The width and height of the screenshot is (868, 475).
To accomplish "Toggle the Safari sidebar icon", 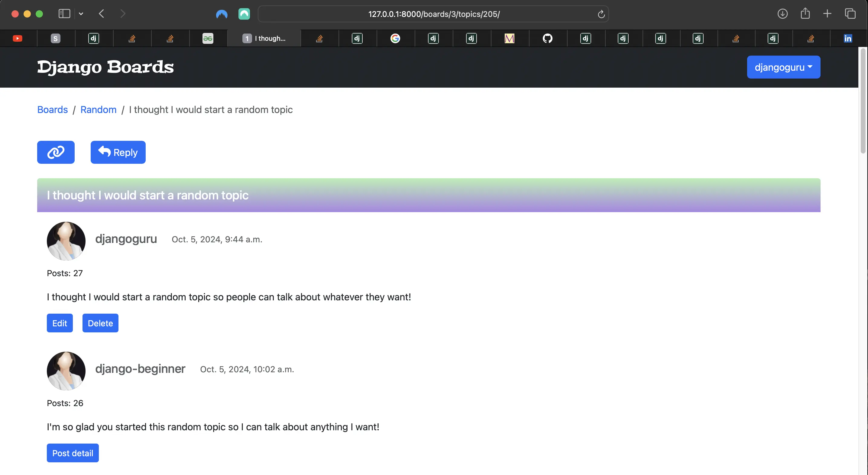I will tap(64, 14).
